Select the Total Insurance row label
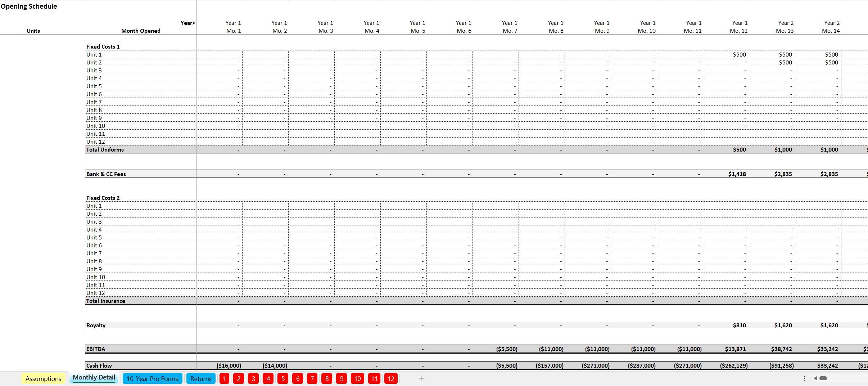 point(105,301)
